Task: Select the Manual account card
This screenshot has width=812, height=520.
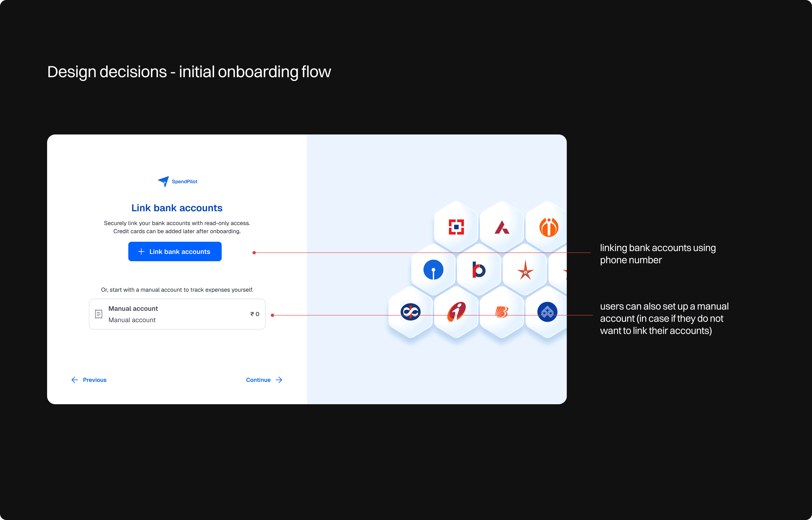Action: (177, 314)
